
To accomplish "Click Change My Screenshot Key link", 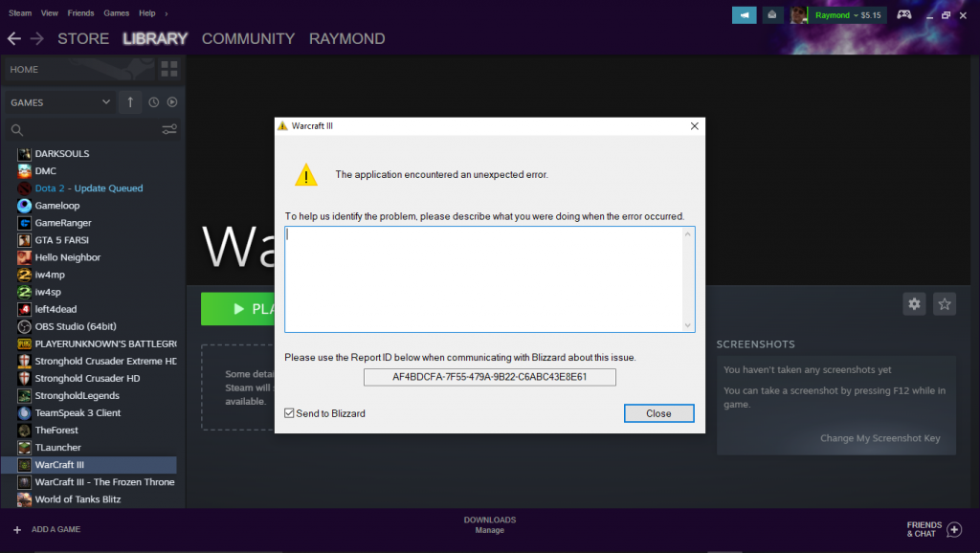I will (880, 438).
